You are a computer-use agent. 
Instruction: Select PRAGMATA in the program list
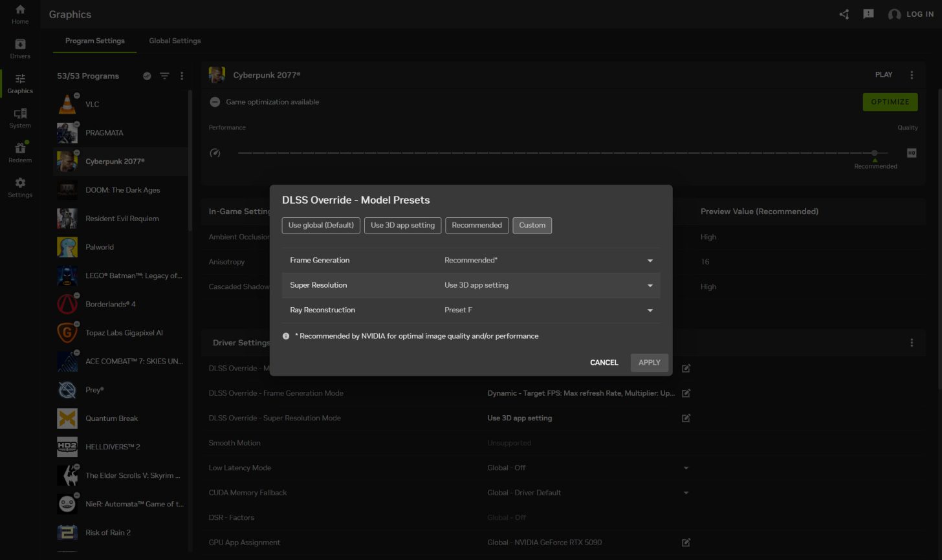120,133
